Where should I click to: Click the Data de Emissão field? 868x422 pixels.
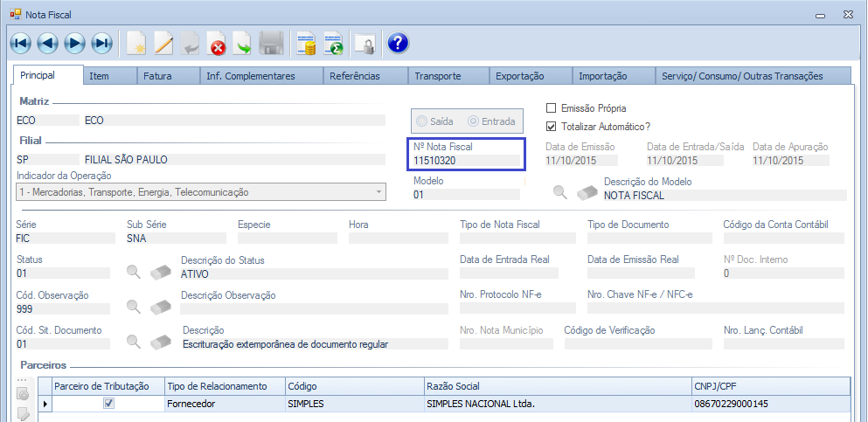coord(581,161)
